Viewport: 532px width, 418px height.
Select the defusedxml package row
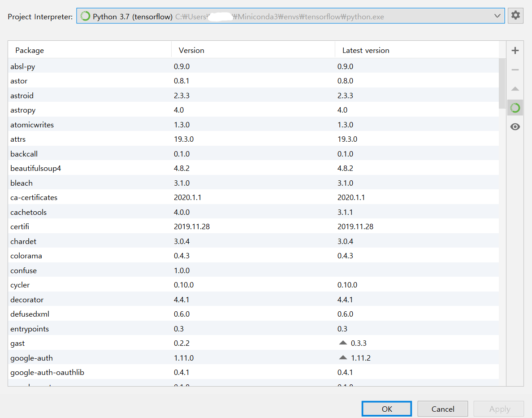[x=253, y=314]
